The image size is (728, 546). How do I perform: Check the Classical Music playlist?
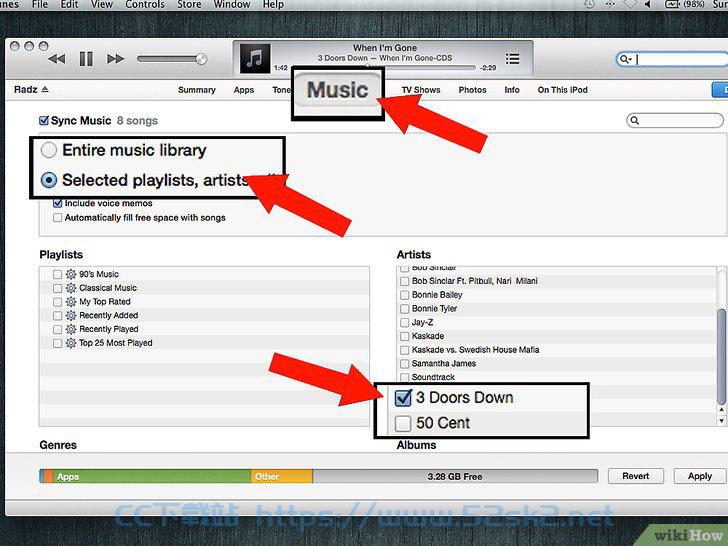click(58, 288)
